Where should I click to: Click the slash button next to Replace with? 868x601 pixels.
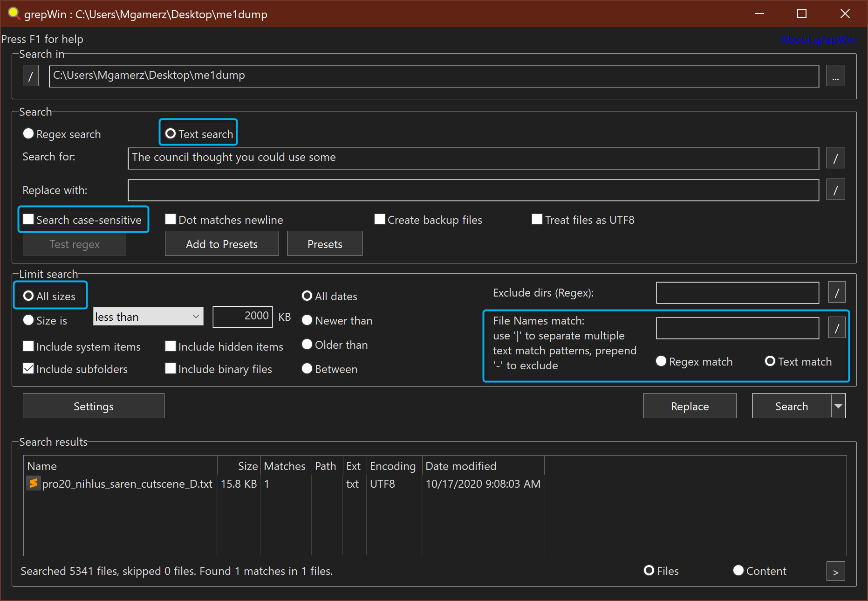[836, 190]
